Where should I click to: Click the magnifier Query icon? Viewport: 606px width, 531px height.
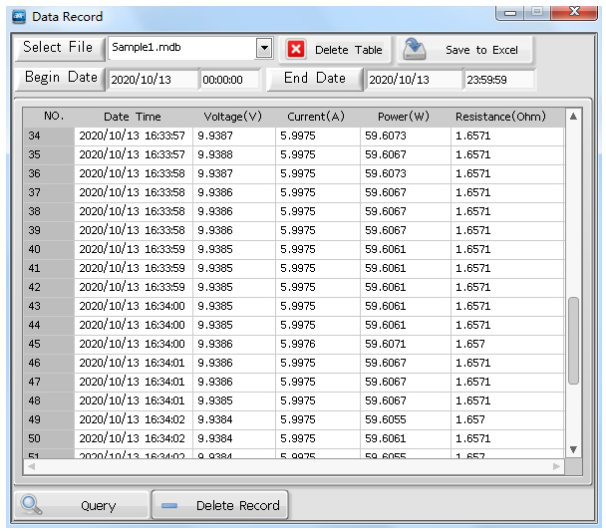point(32,504)
